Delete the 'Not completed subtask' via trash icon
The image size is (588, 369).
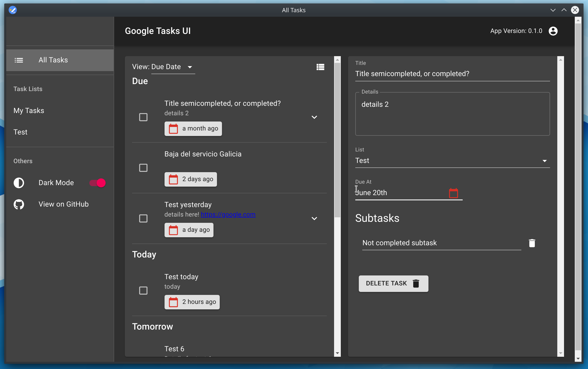pos(532,243)
